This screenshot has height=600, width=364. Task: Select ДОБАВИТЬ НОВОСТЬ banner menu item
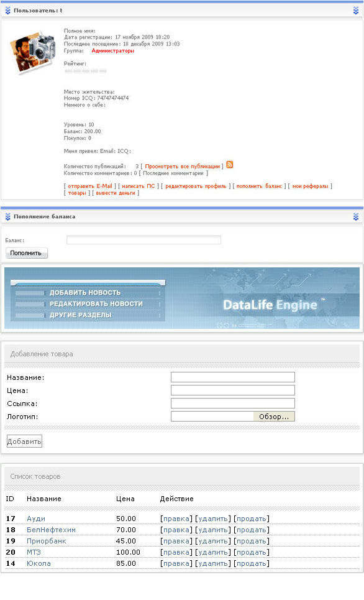[85, 293]
